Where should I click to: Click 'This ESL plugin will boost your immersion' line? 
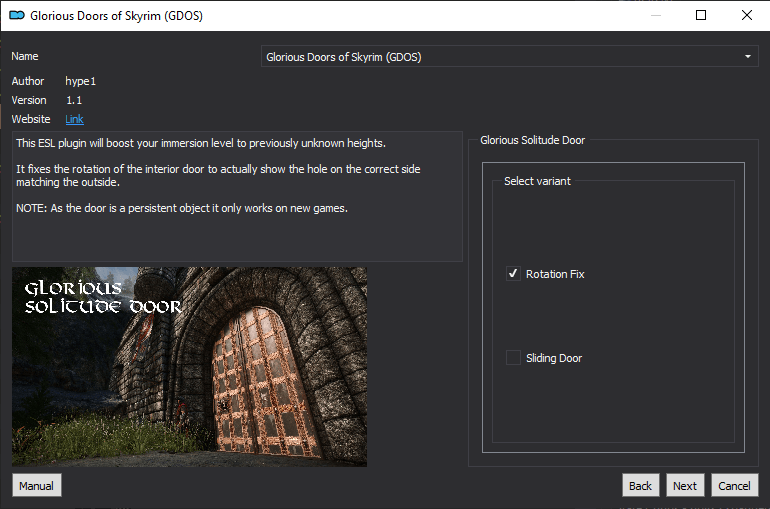[x=201, y=143]
